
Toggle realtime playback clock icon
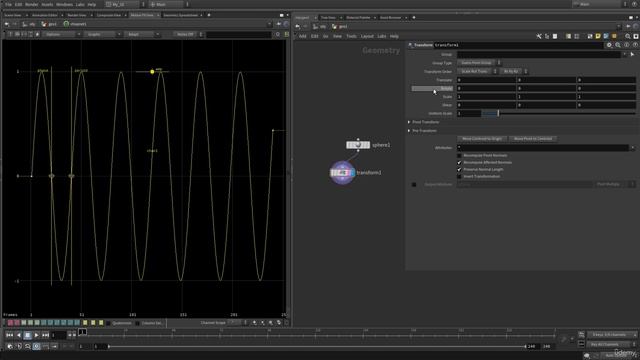[x=36, y=346]
